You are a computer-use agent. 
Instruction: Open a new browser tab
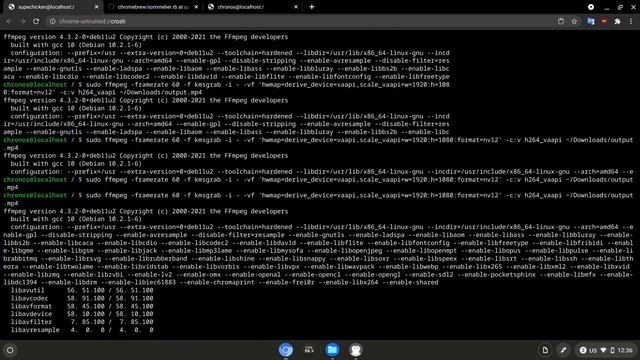(x=311, y=7)
